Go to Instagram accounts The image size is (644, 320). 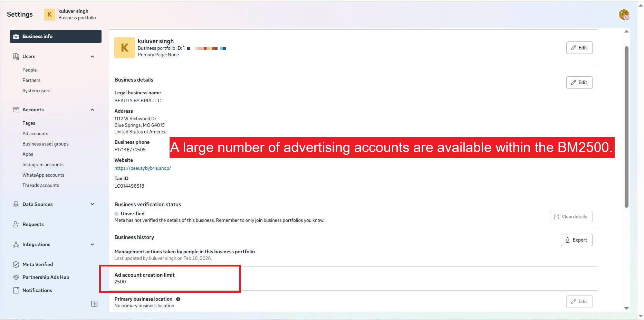[x=43, y=164]
